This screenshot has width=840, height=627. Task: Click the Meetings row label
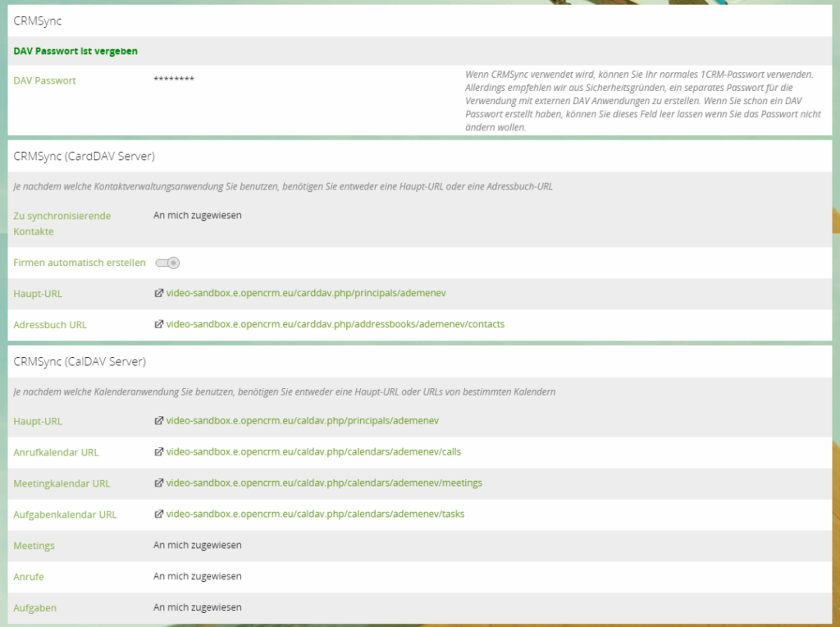click(x=34, y=546)
